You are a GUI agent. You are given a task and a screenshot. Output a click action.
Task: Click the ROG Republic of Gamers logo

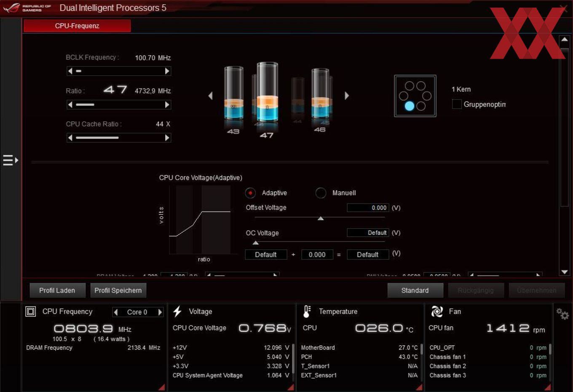27,8
